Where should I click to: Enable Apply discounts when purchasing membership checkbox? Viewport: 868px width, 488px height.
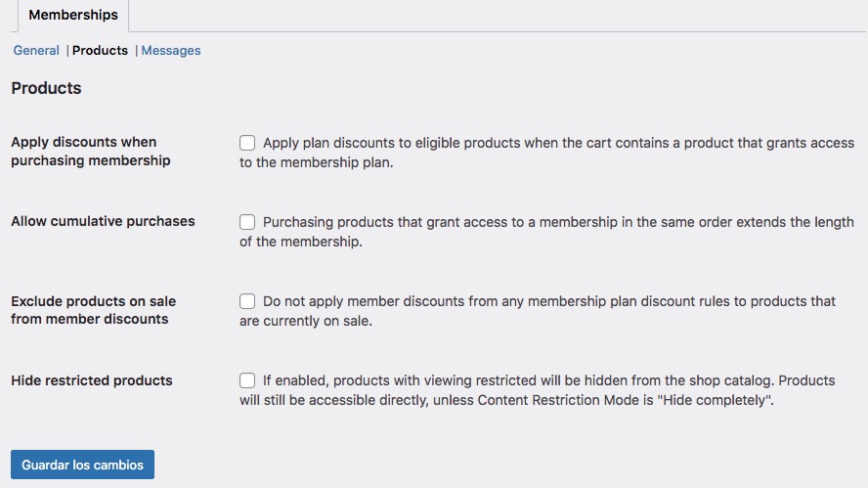click(x=247, y=143)
